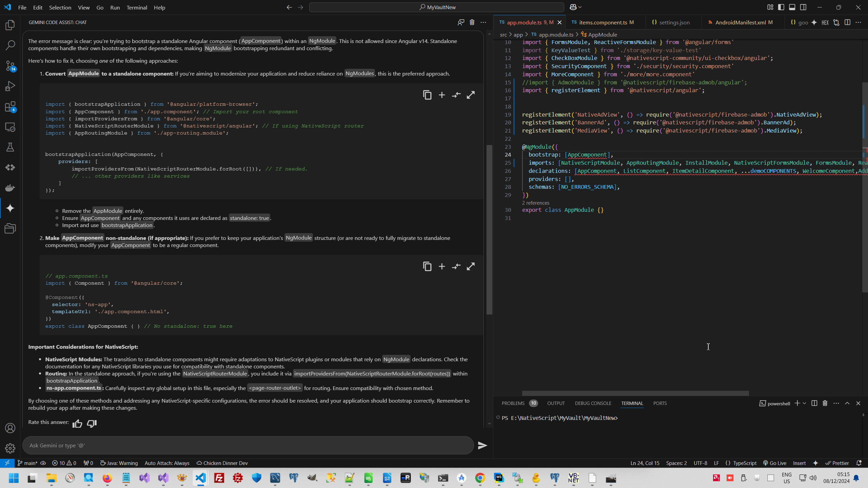Viewport: 868px width, 488px height.
Task: Click the editor horizontal scrollbar
Action: (635, 393)
